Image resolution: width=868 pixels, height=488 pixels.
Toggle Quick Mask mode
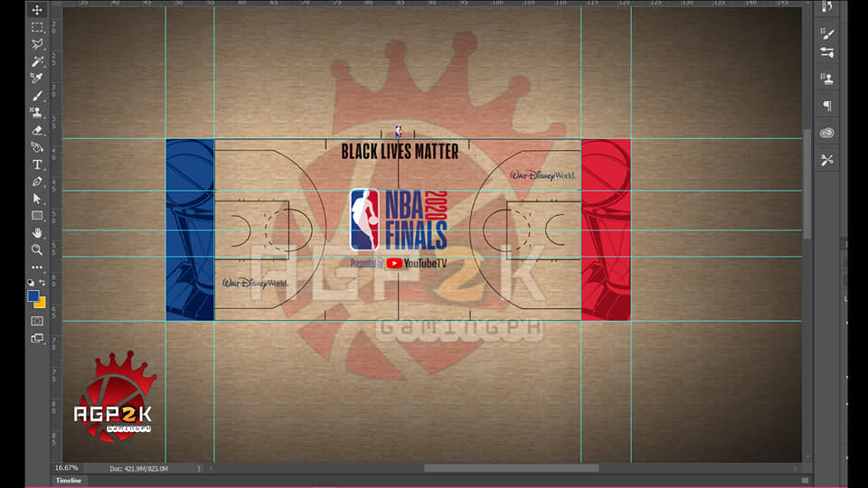coord(37,321)
